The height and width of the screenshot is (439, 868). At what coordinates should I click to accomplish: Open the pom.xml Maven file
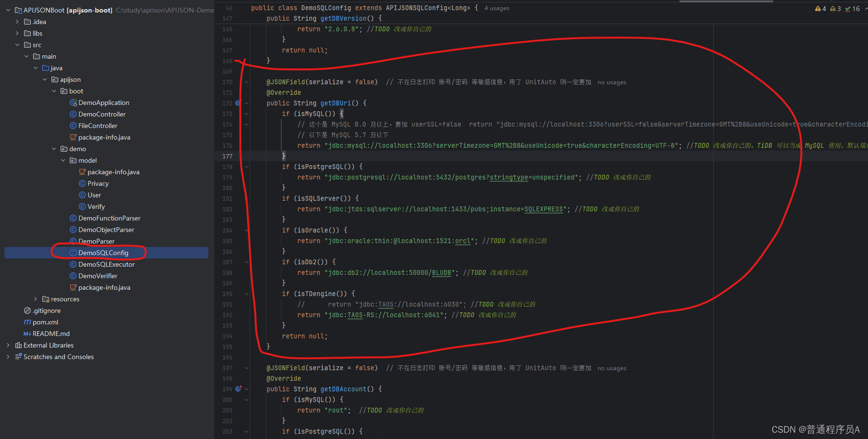[46, 322]
